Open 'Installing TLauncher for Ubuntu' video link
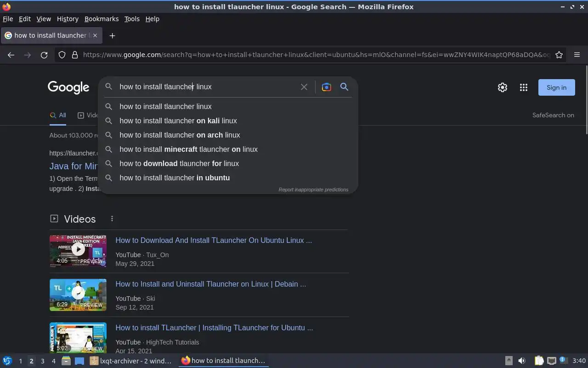The image size is (588, 368). point(214,328)
